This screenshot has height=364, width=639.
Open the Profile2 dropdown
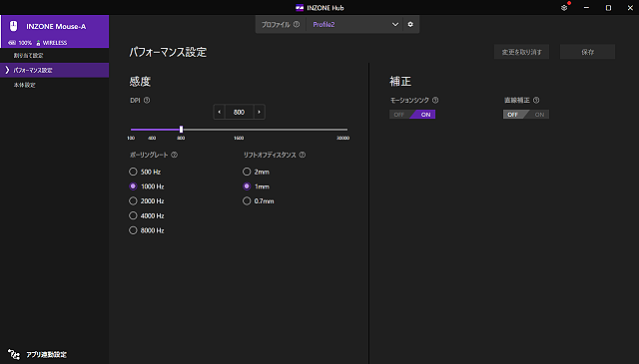click(x=354, y=24)
